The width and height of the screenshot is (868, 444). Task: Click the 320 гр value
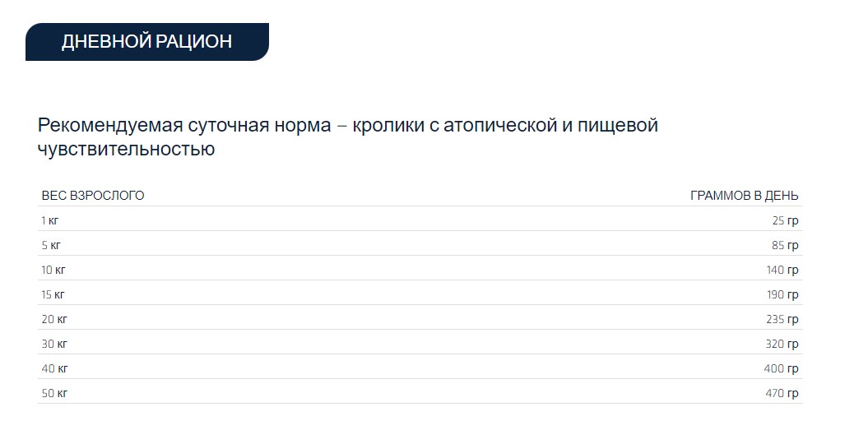click(782, 344)
